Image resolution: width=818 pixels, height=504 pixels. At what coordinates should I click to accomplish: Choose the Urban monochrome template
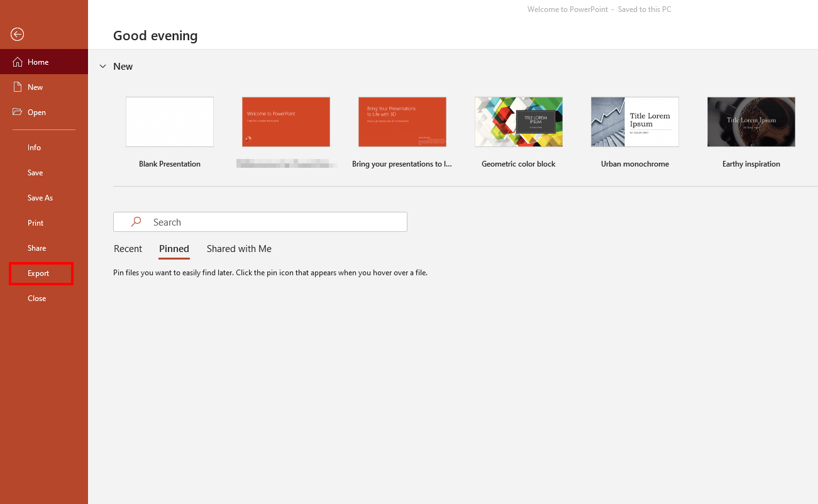635,122
